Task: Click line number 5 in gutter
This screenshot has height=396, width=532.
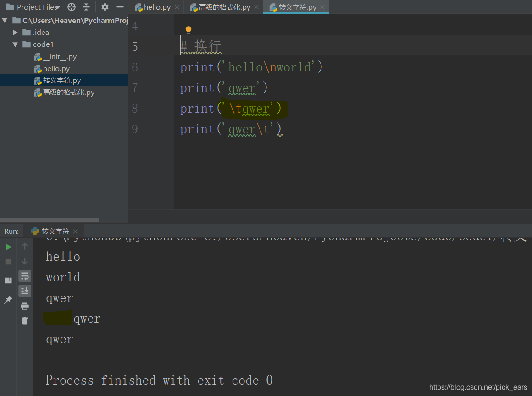Action: [x=135, y=46]
